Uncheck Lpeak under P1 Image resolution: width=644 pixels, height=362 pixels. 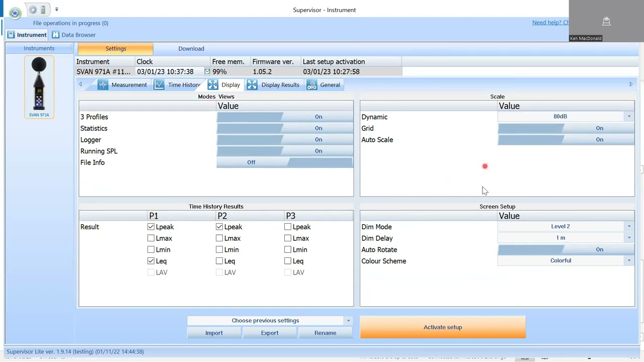151,227
